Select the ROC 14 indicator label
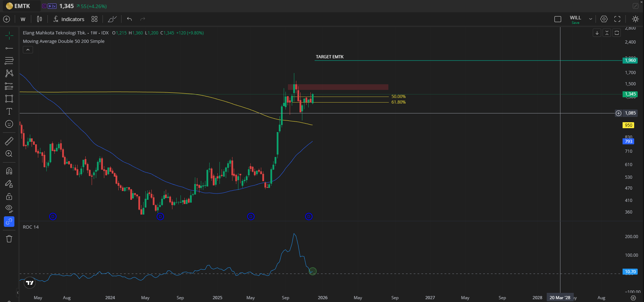 tap(31, 227)
